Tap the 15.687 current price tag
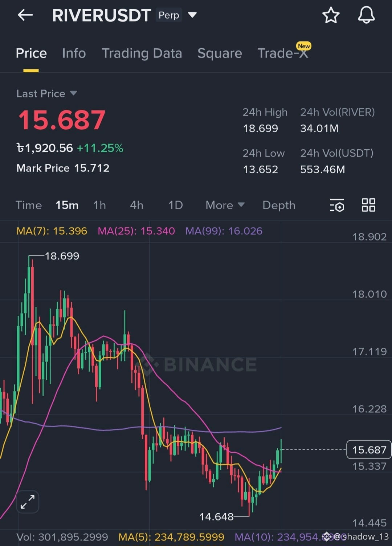 [x=369, y=450]
